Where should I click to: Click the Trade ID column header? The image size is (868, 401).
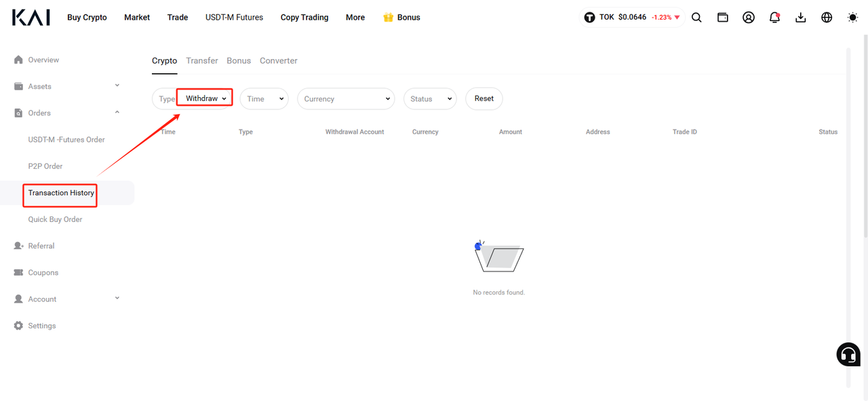tap(685, 132)
